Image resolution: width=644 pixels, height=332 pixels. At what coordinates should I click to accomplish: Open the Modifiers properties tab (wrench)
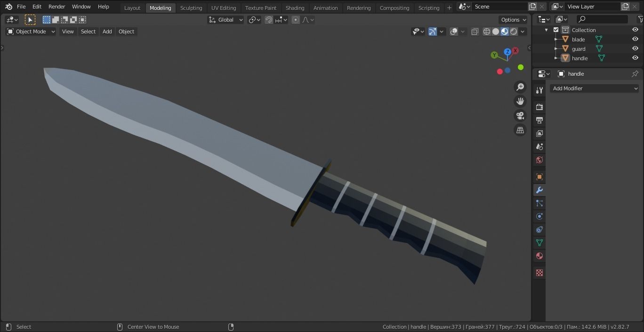pyautogui.click(x=539, y=190)
